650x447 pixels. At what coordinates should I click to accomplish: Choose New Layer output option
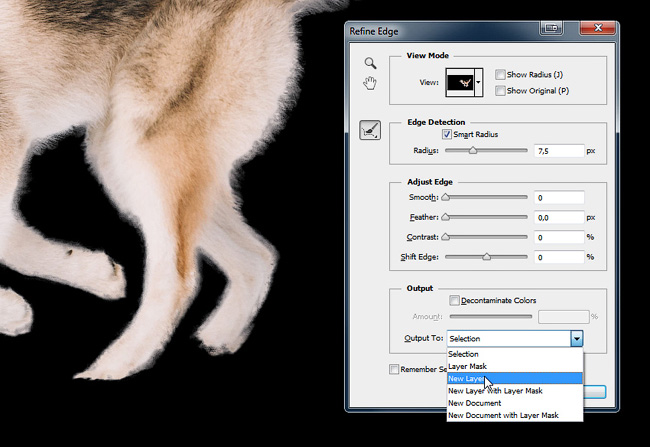(515, 378)
